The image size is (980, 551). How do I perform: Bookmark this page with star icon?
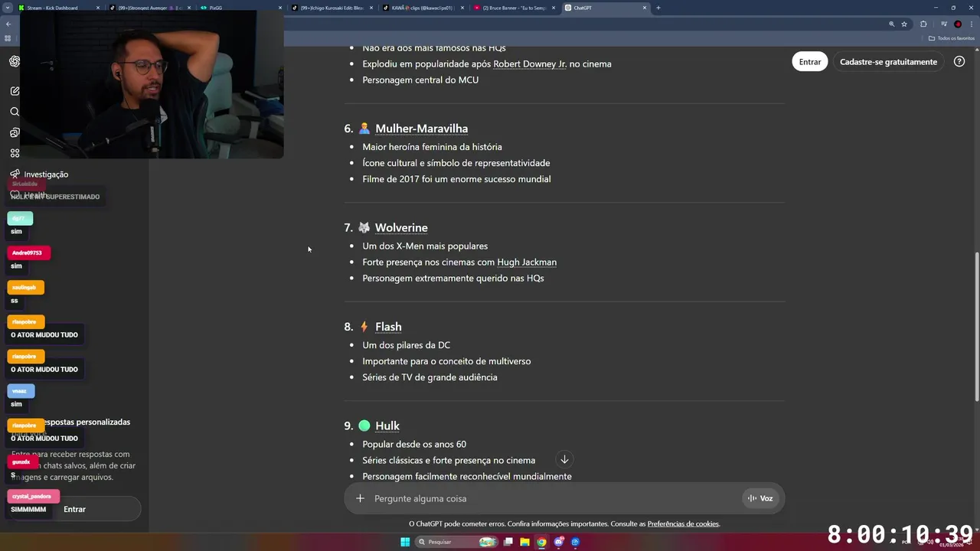[x=904, y=24]
